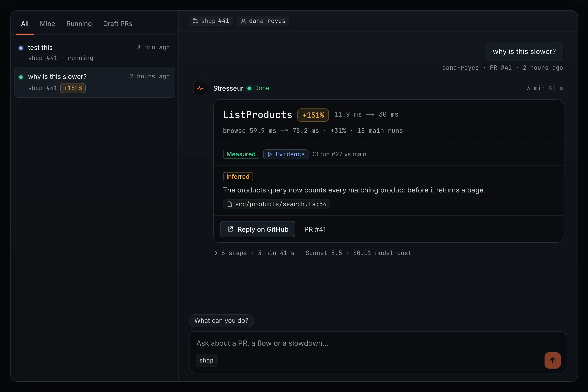
Task: Click the 'why is this slower?' message bubble
Action: [524, 51]
